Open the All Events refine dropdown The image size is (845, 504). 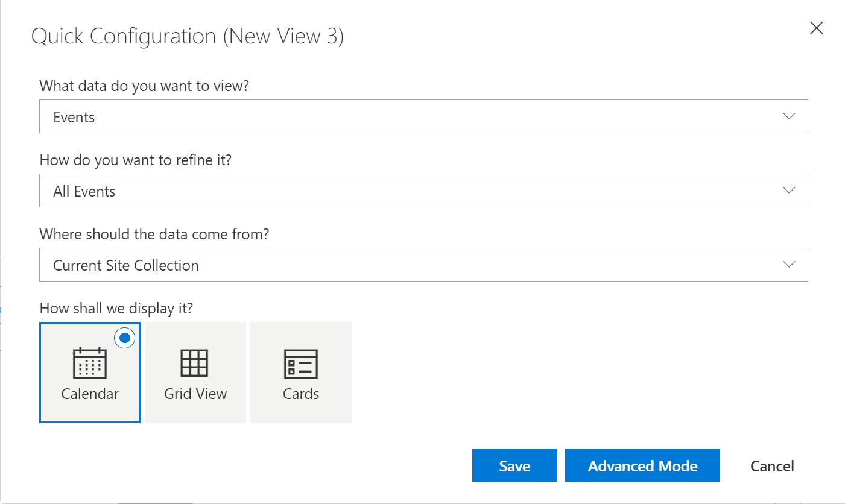tap(423, 191)
